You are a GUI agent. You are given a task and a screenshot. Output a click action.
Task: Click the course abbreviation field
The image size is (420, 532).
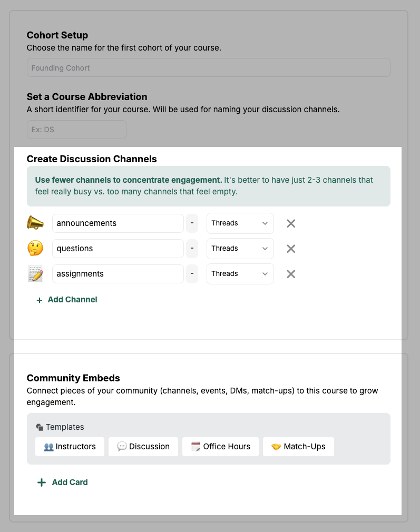tap(77, 129)
